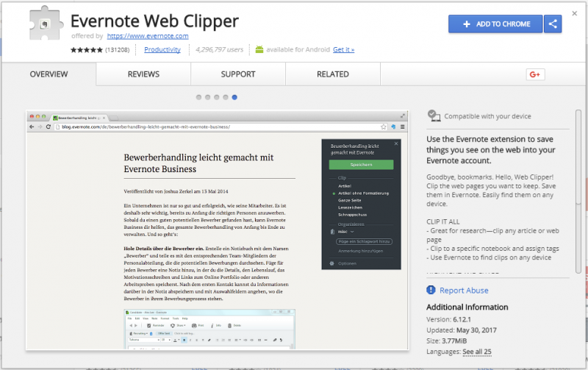
Task: Click the '4,296,797 users' text
Action: [219, 49]
